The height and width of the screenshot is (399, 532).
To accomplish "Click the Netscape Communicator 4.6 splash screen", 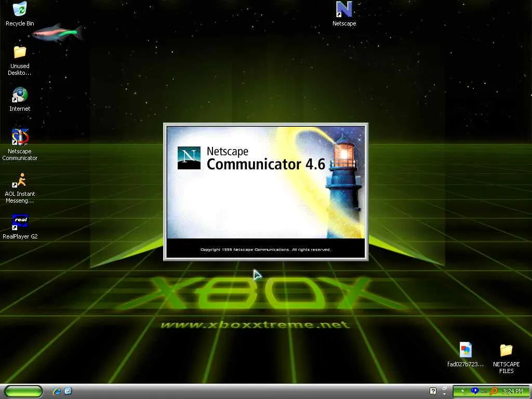I will (x=265, y=192).
